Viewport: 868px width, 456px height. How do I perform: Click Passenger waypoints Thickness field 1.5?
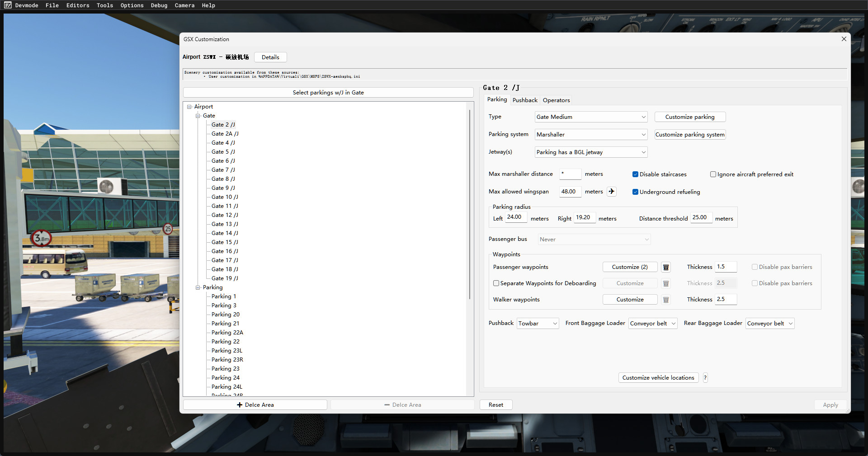[x=726, y=267]
